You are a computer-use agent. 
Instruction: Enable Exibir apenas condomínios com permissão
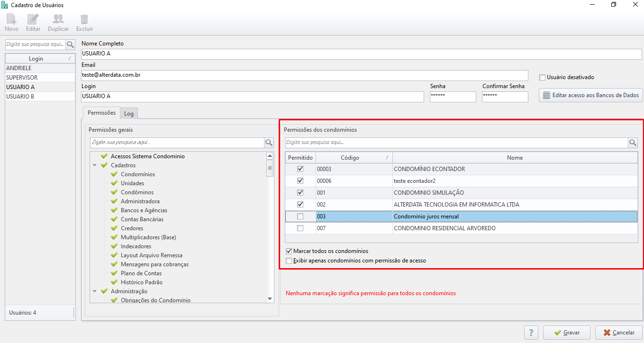(289, 261)
